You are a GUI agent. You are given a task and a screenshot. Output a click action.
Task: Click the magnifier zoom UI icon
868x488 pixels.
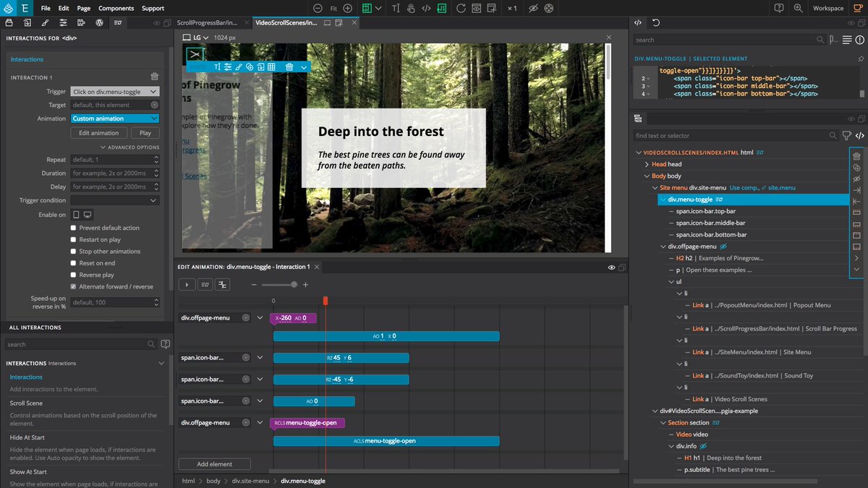[798, 8]
